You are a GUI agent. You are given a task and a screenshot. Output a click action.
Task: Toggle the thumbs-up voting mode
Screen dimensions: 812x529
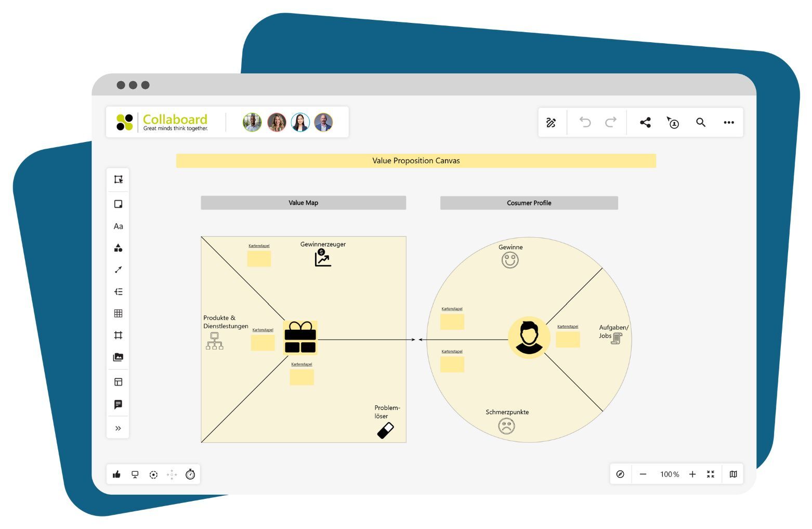116,474
